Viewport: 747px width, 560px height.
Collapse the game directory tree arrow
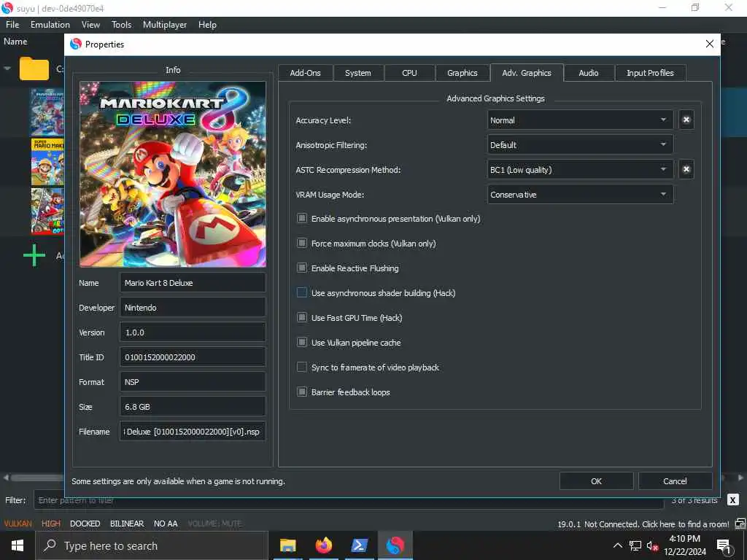(7, 69)
